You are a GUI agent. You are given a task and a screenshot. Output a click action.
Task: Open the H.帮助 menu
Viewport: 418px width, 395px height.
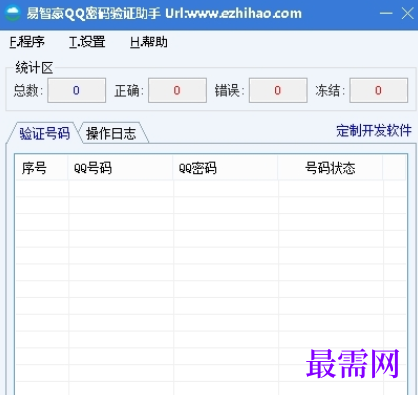149,42
